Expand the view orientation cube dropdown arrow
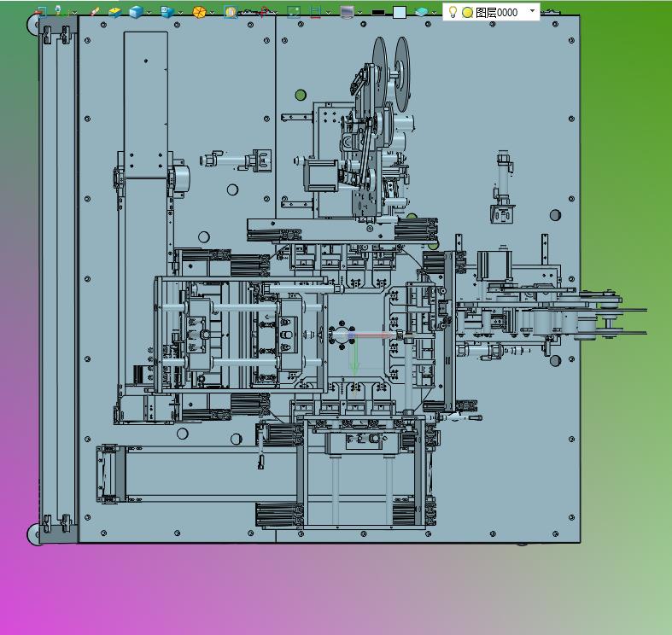672x635 pixels. tap(180, 13)
